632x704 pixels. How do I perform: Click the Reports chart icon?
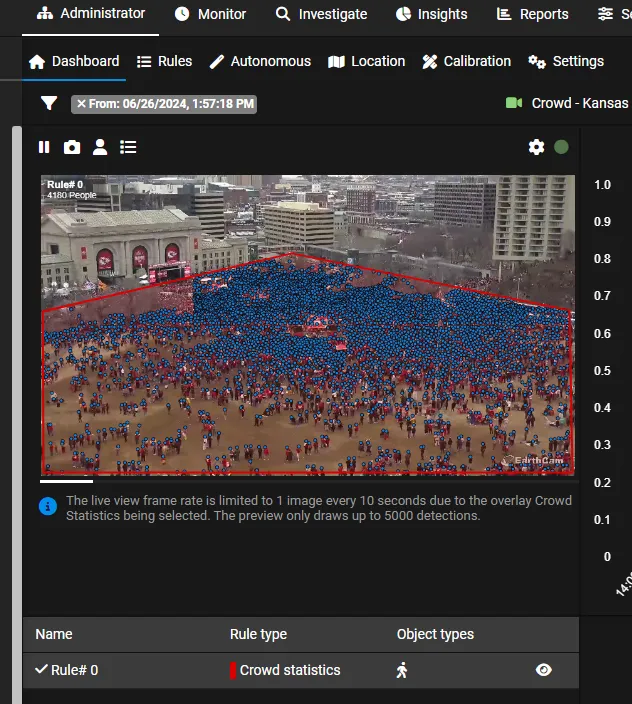[x=504, y=14]
